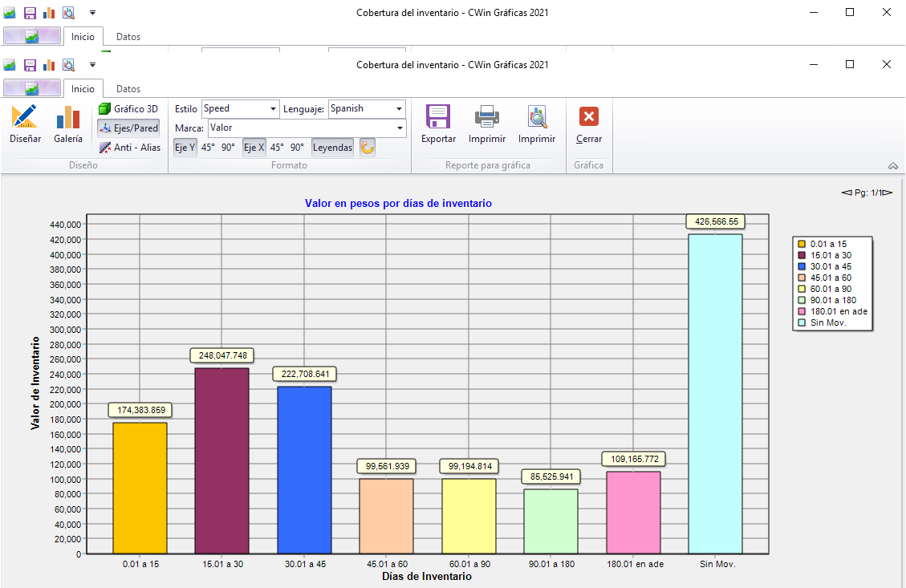906x588 pixels.
Task: Open the Galería chart gallery
Action: [x=68, y=119]
